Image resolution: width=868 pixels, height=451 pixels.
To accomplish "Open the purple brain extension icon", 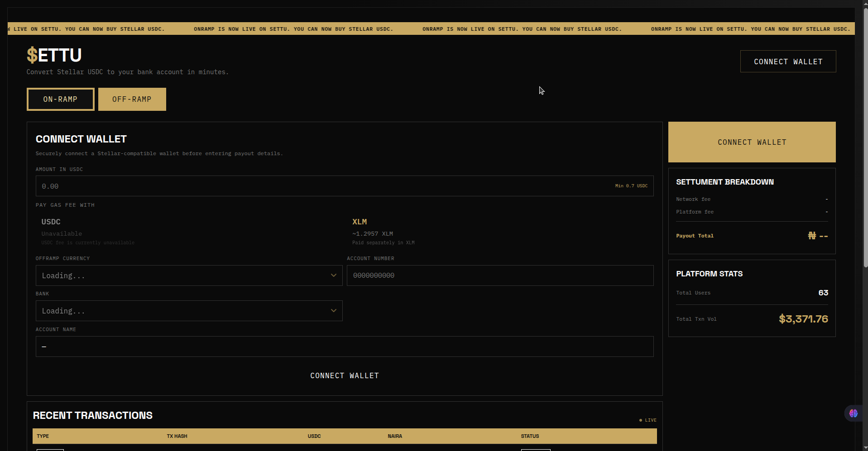I will 854,413.
